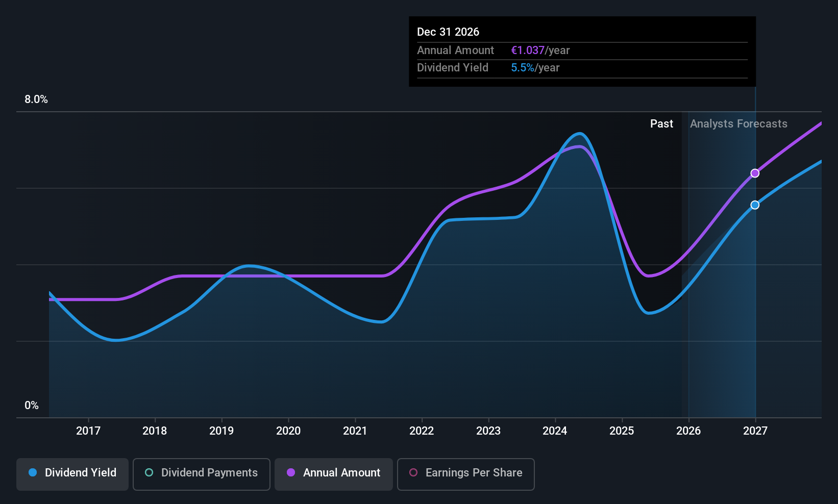Image resolution: width=838 pixels, height=504 pixels.
Task: Click the Earnings Per Share legend button
Action: pyautogui.click(x=465, y=474)
